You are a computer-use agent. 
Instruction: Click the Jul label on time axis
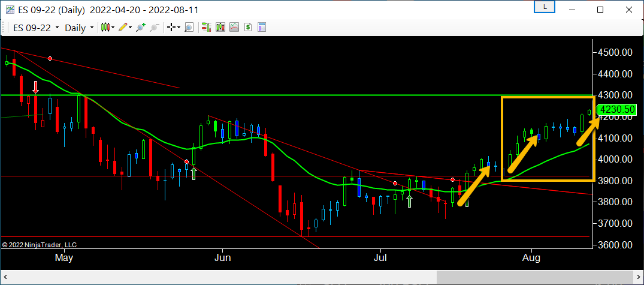click(381, 258)
